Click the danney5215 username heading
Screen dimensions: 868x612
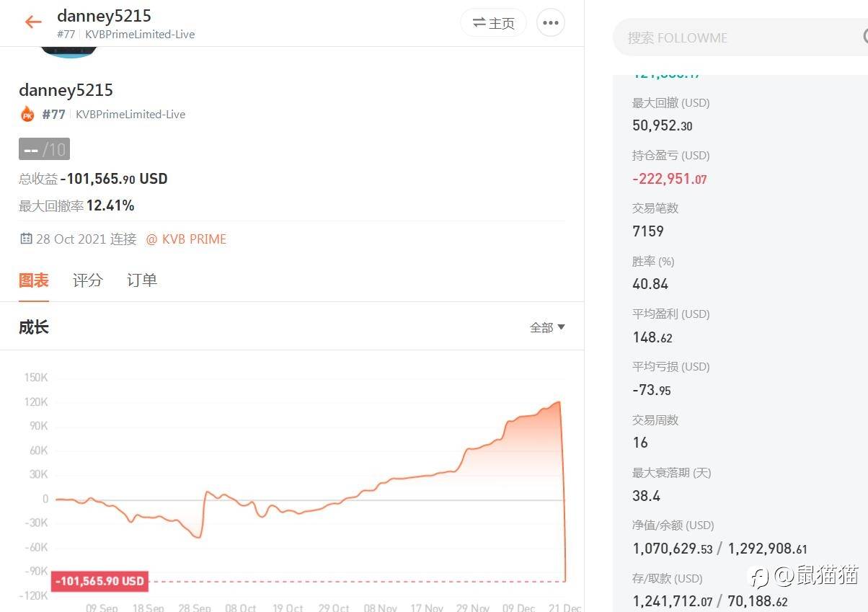click(x=66, y=90)
